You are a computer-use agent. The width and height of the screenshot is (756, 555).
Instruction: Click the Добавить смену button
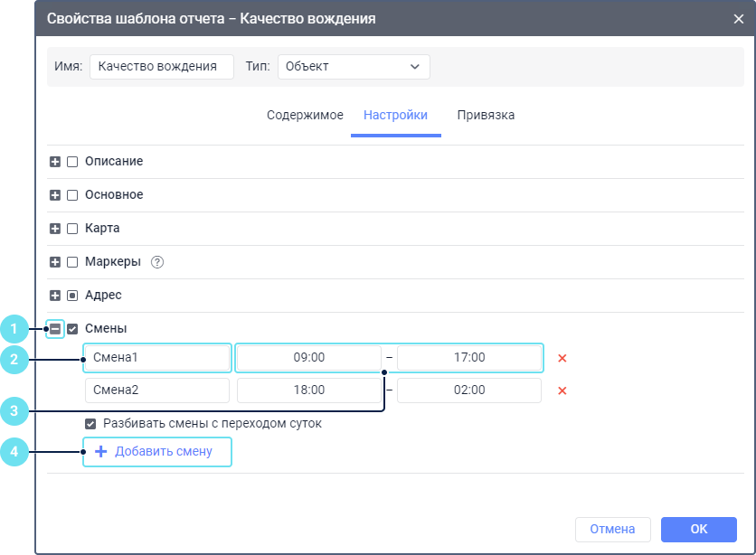pos(157,452)
